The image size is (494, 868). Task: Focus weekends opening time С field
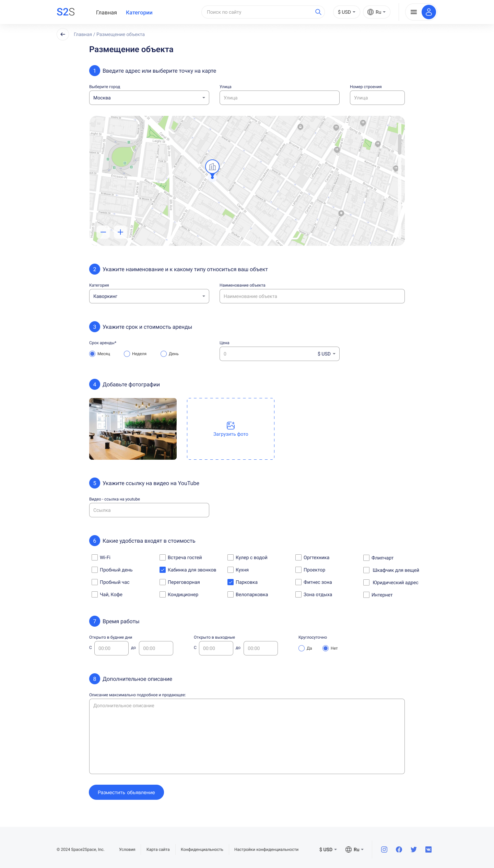click(x=216, y=648)
